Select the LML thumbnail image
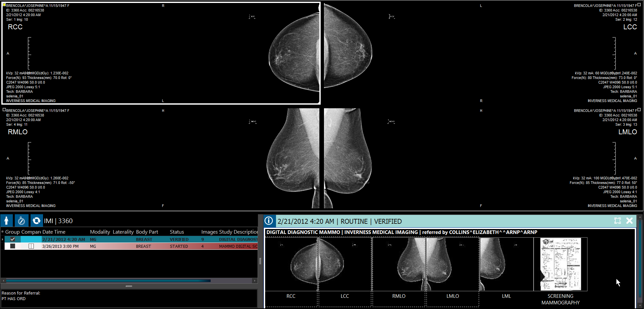 point(506,264)
